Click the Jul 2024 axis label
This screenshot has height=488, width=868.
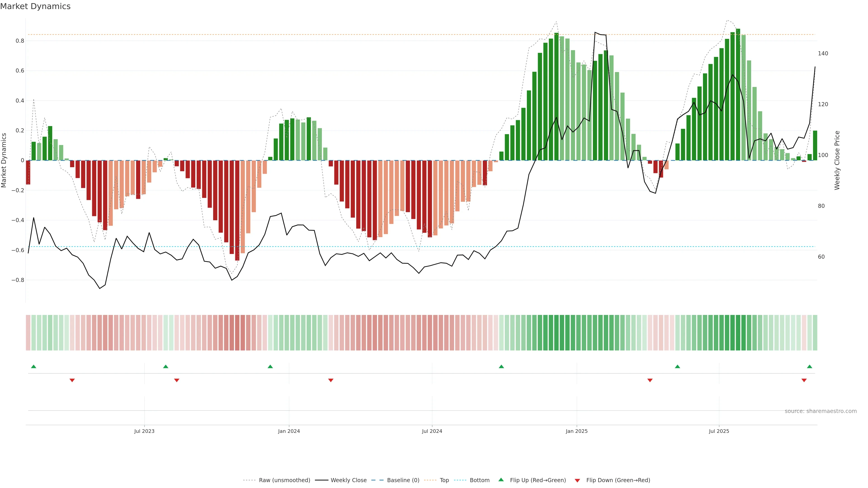(432, 431)
